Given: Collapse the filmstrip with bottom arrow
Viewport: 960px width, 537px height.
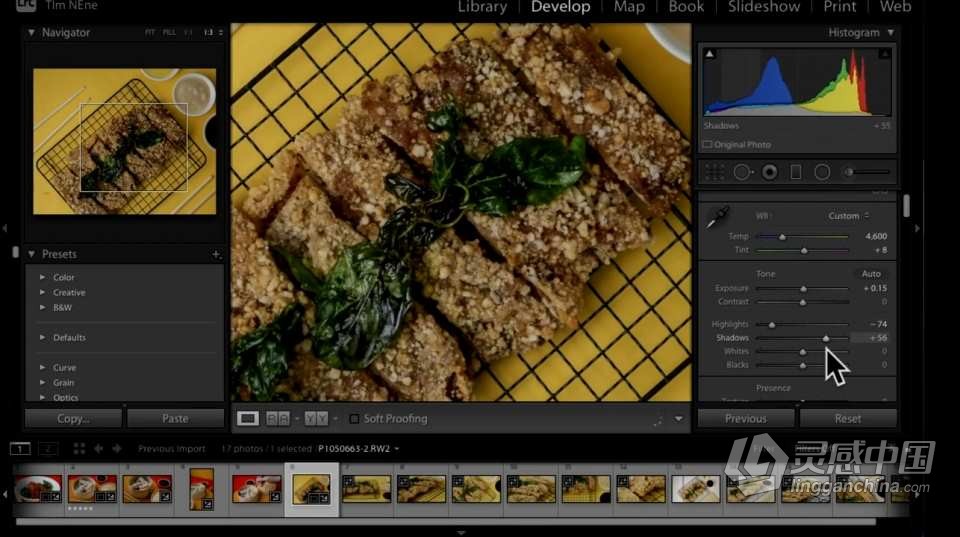Looking at the screenshot, I should (461, 533).
